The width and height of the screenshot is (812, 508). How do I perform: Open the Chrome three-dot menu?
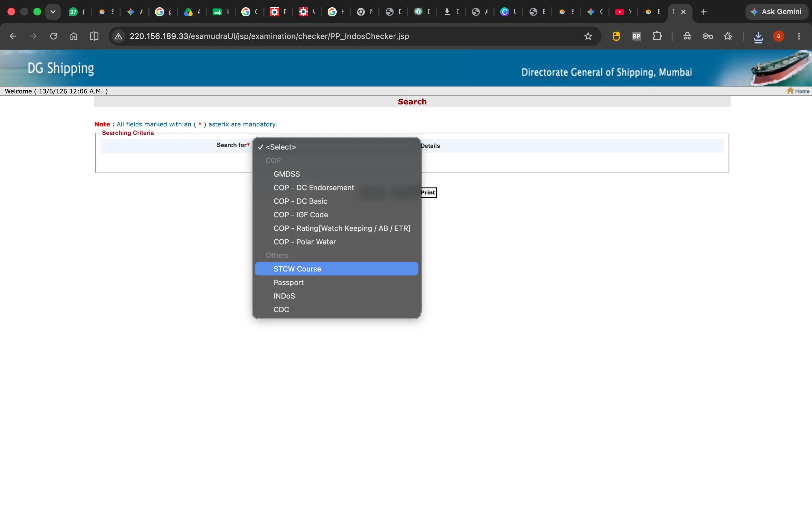799,36
